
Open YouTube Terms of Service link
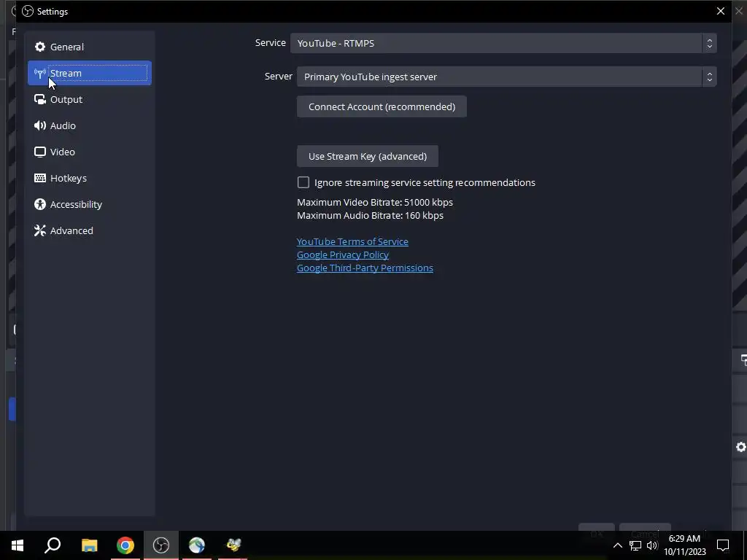(352, 241)
